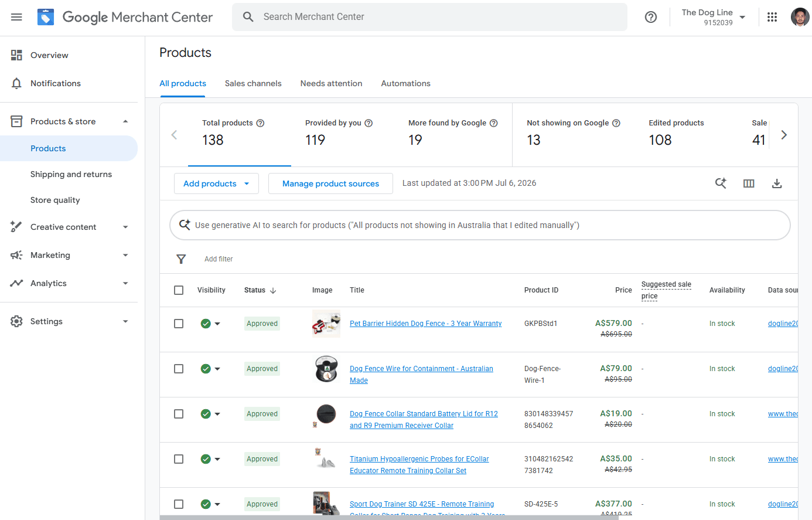This screenshot has height=520, width=812.
Task: Click the Search Merchant Center field
Action: click(x=429, y=17)
